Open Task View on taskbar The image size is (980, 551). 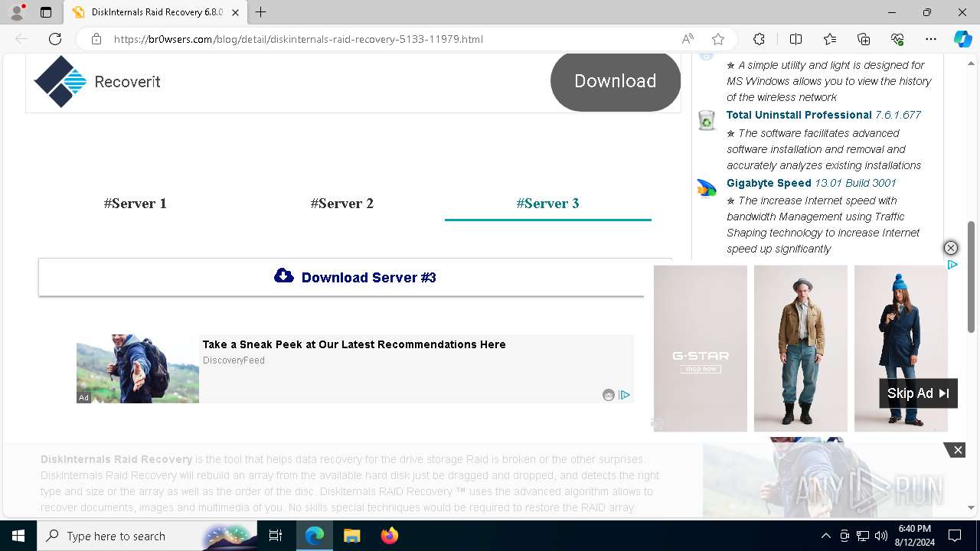tap(276, 536)
